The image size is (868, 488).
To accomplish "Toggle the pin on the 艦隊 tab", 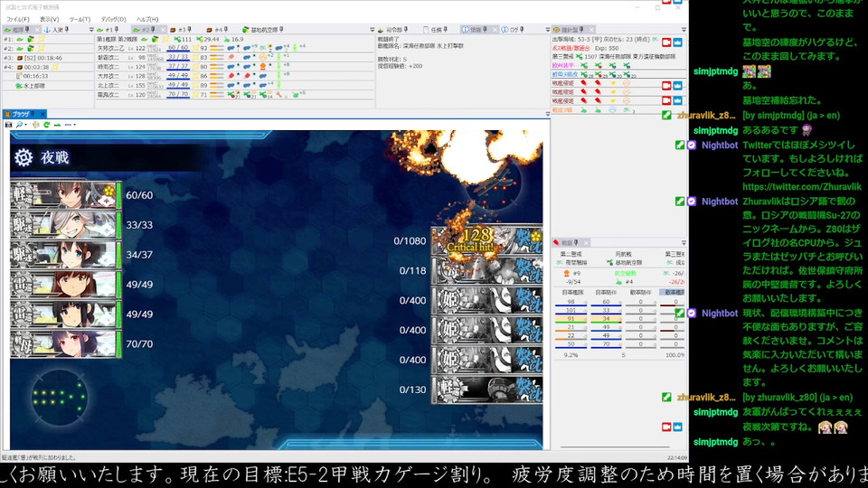I will pyautogui.click(x=28, y=29).
